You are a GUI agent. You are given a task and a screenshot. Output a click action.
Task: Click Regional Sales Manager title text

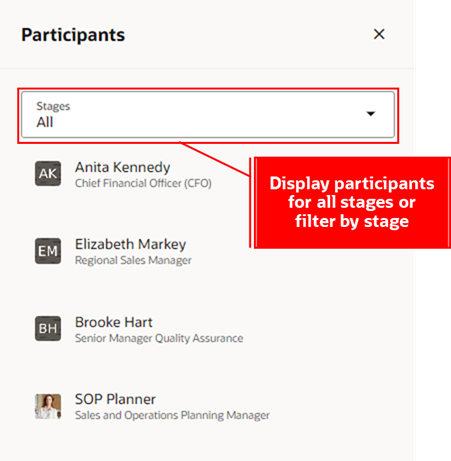click(133, 260)
